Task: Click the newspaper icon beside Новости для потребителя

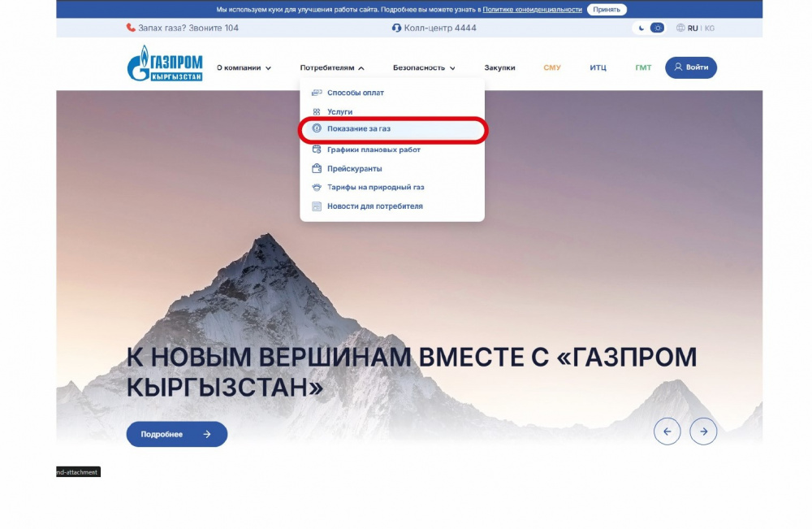Action: pyautogui.click(x=317, y=206)
